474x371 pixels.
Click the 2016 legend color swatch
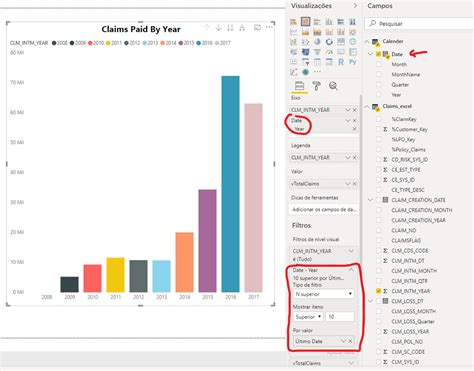[x=199, y=43]
